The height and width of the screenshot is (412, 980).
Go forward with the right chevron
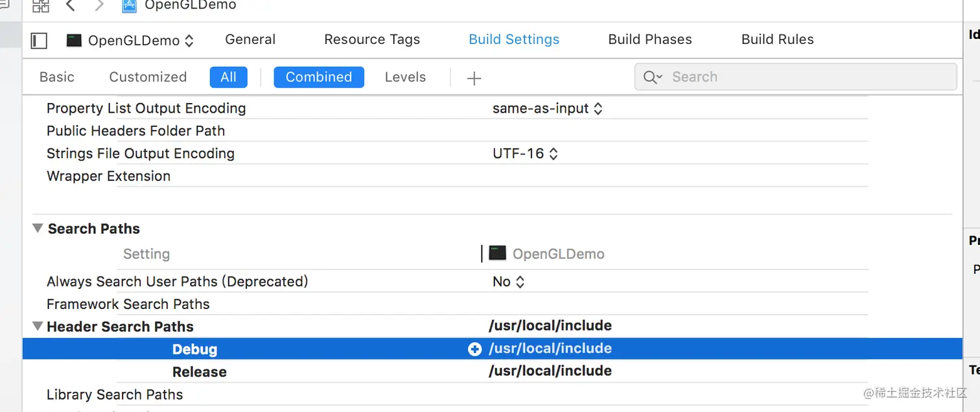pyautogui.click(x=99, y=6)
